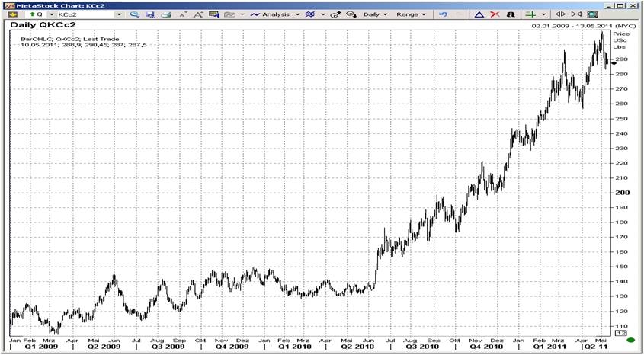This screenshot has height=355, width=644.
Task: Open the dropdown arrow beside green crosshair
Action: (543, 14)
